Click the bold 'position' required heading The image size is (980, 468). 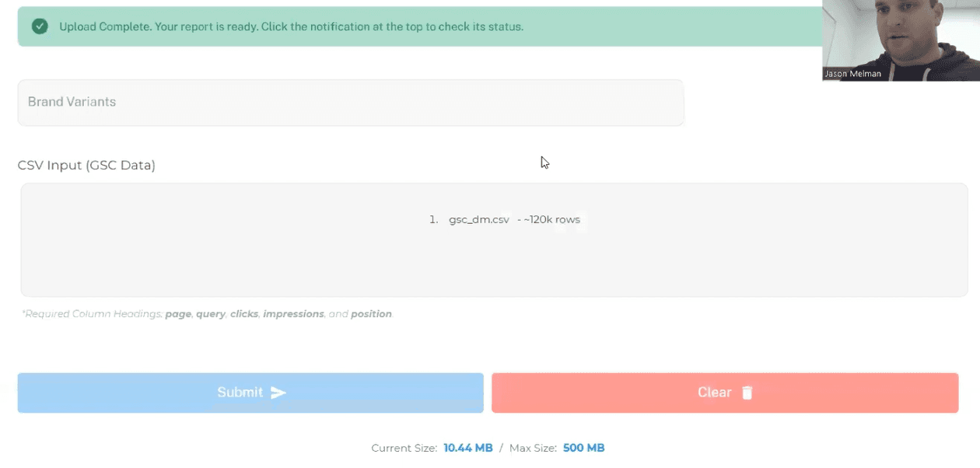pyautogui.click(x=371, y=314)
